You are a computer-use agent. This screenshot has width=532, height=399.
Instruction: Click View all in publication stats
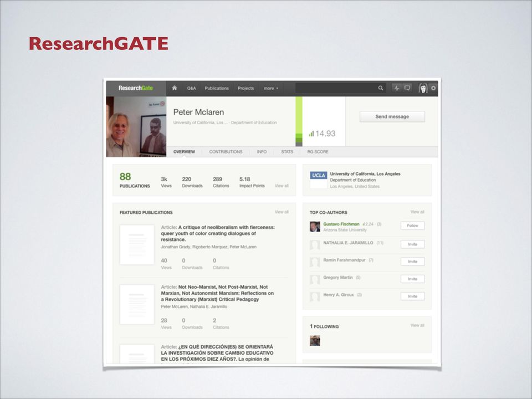(282, 186)
